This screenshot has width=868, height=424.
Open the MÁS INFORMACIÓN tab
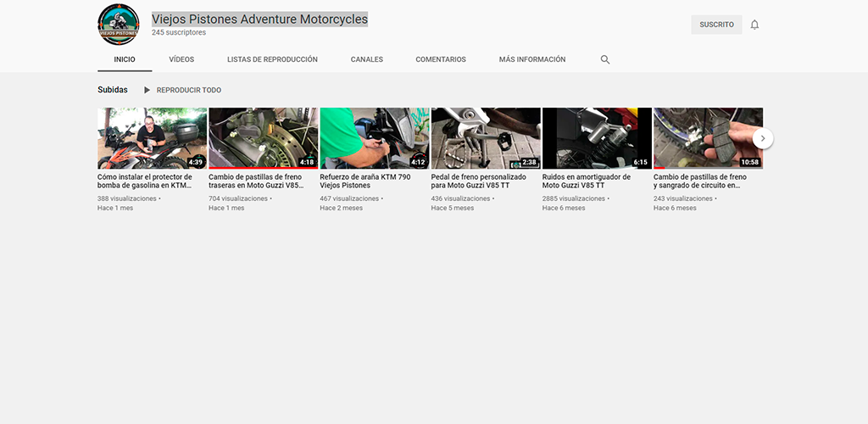[532, 59]
